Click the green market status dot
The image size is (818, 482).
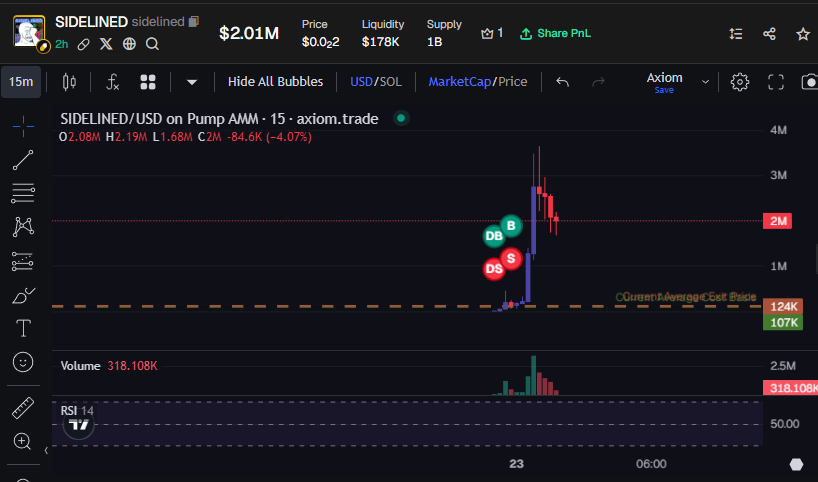[x=401, y=118]
